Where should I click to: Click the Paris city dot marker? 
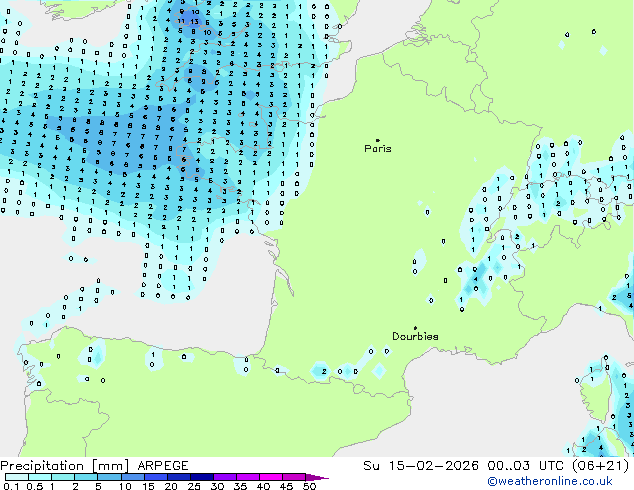point(378,140)
